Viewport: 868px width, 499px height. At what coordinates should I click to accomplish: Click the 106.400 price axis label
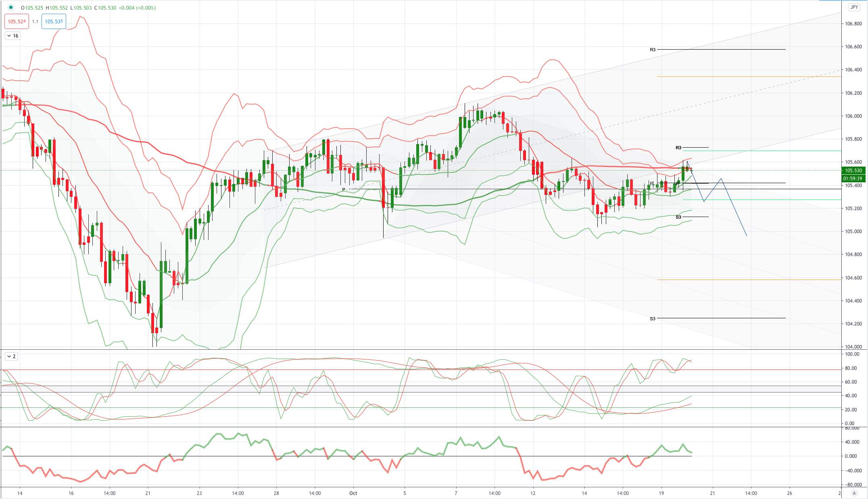(x=853, y=70)
